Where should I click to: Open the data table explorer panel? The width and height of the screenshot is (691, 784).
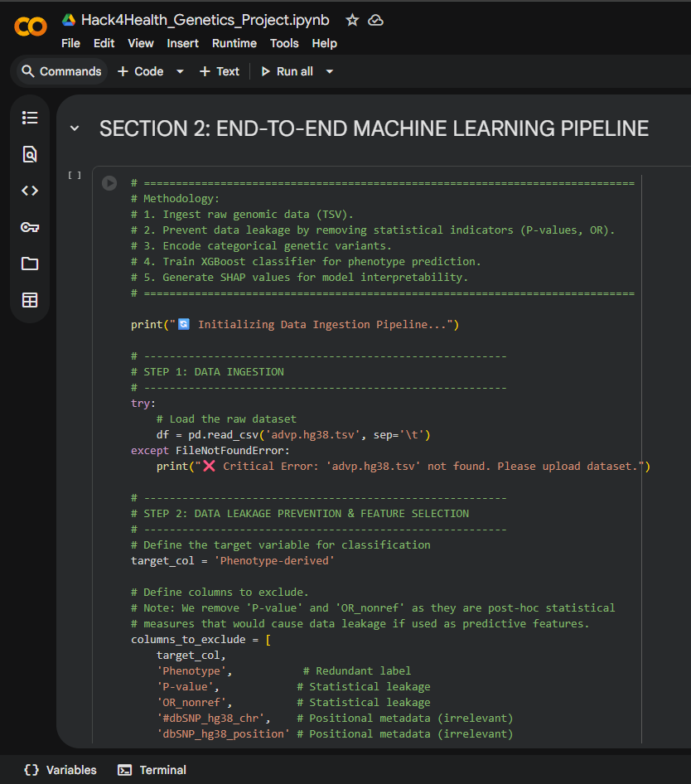point(30,300)
